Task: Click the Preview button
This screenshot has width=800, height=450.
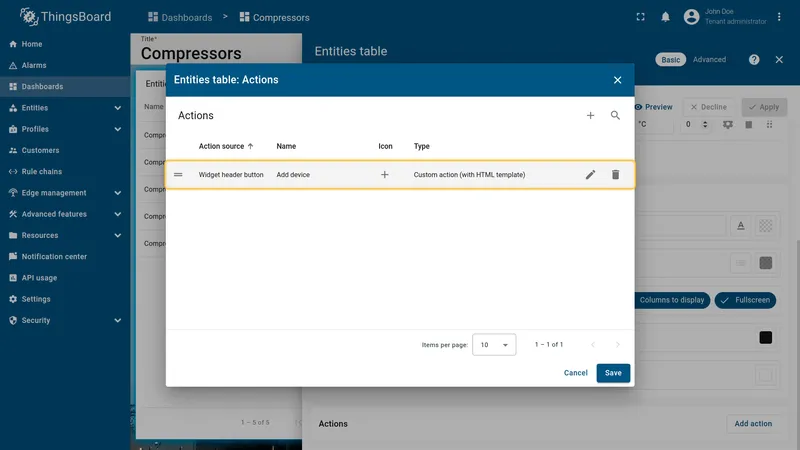Action: click(654, 107)
